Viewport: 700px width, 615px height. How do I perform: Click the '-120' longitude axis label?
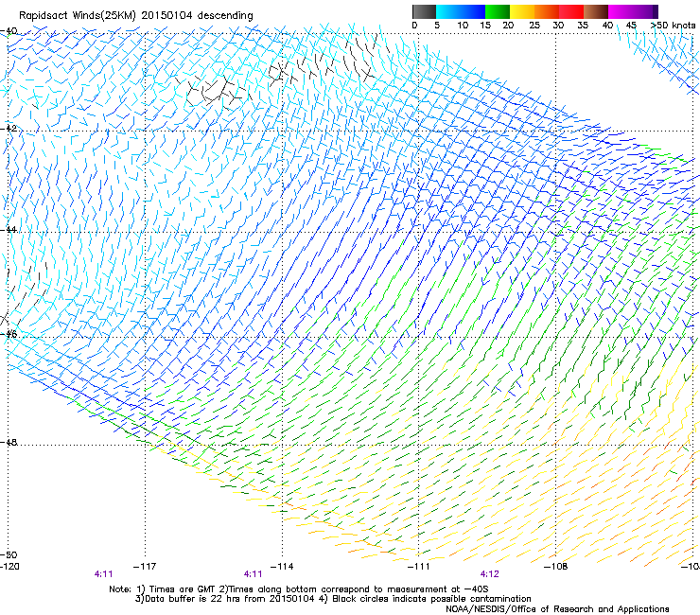9,567
